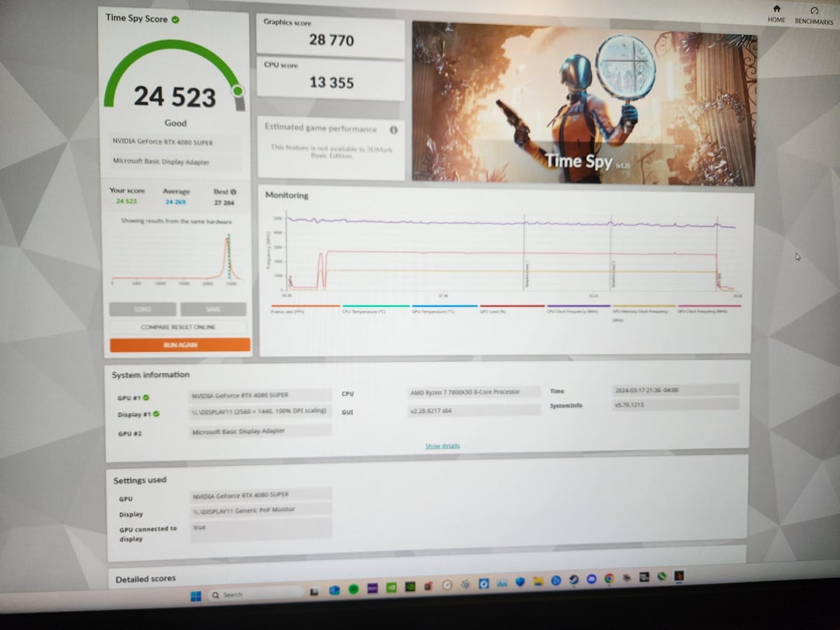Click Settings used Display Generic PnP Monitor field

(261, 510)
